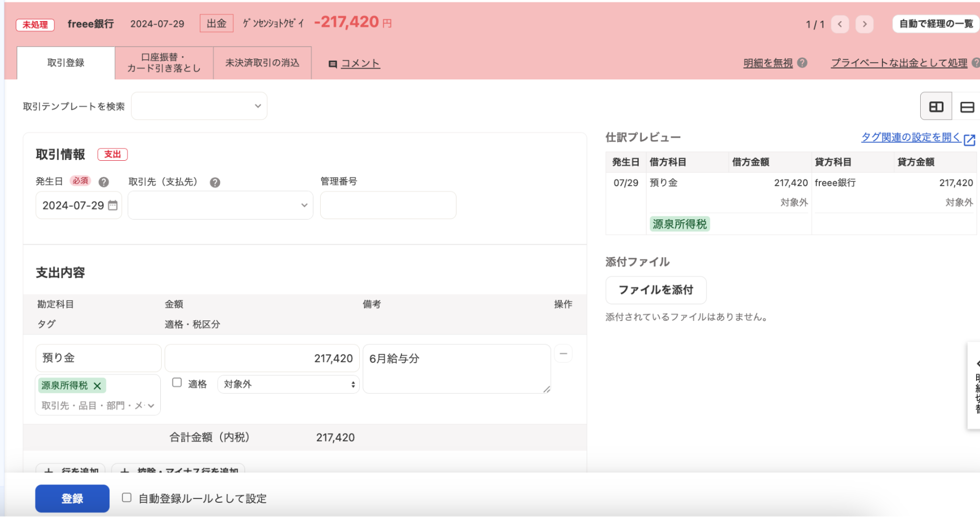Click the 07/29 date cell in preview

626,183
